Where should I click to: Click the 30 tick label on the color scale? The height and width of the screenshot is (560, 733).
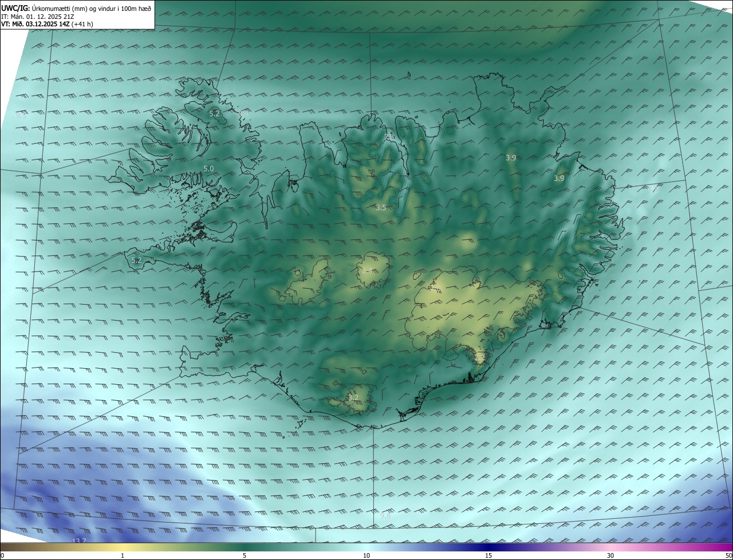[610, 555]
